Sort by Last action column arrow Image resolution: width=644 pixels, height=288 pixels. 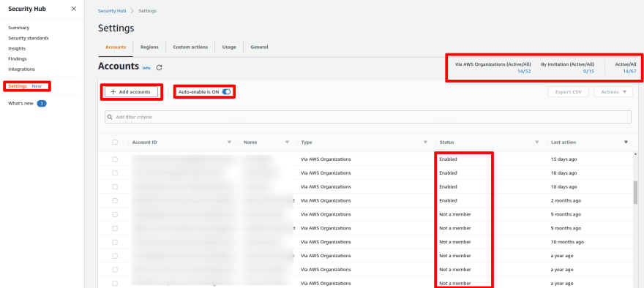[x=626, y=143]
